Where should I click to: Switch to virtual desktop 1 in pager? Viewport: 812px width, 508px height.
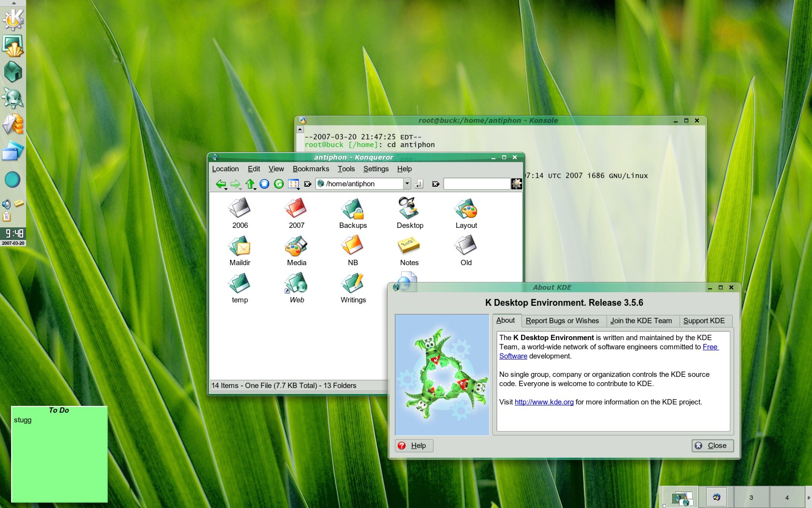680,497
